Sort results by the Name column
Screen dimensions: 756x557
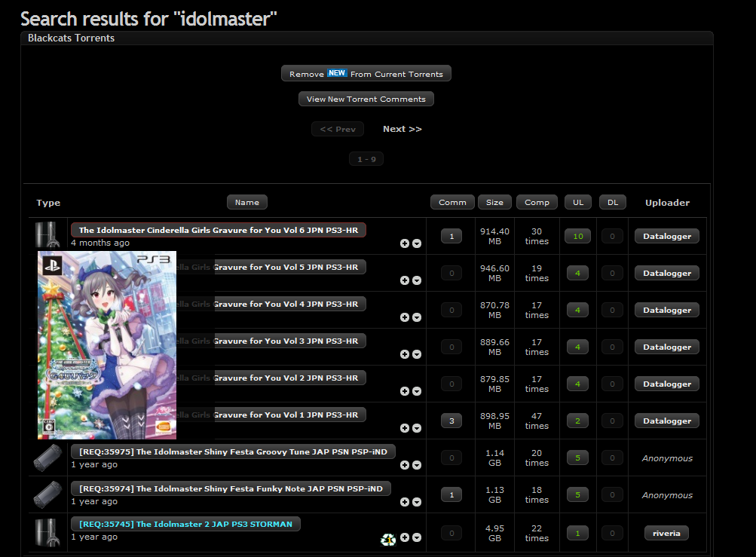pos(247,203)
